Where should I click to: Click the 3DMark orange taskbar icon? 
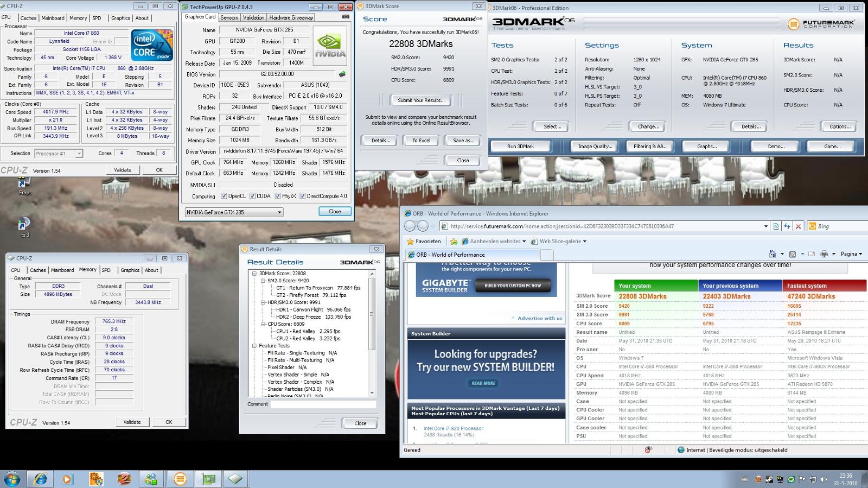[180, 479]
